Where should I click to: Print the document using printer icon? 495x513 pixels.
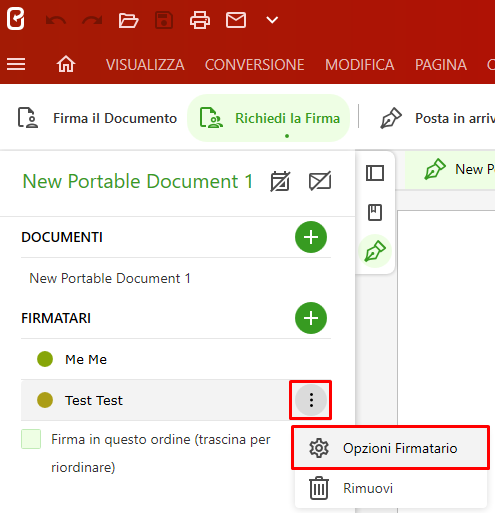coord(200,20)
